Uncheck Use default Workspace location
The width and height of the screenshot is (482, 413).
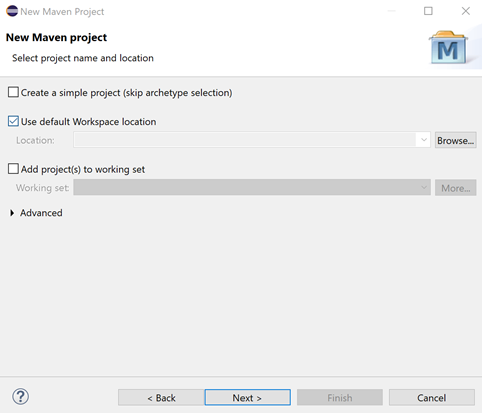click(13, 121)
